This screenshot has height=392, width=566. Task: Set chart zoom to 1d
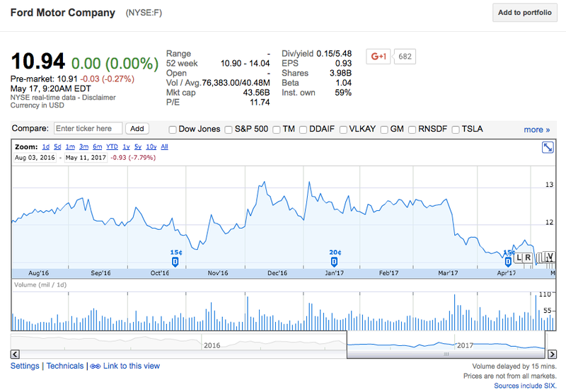(46, 146)
